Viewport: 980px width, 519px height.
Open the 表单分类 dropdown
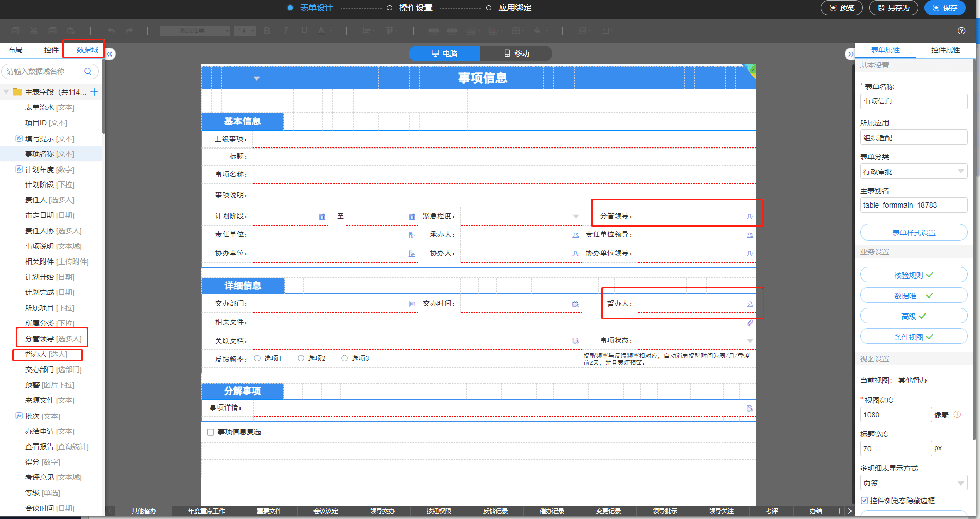[914, 172]
